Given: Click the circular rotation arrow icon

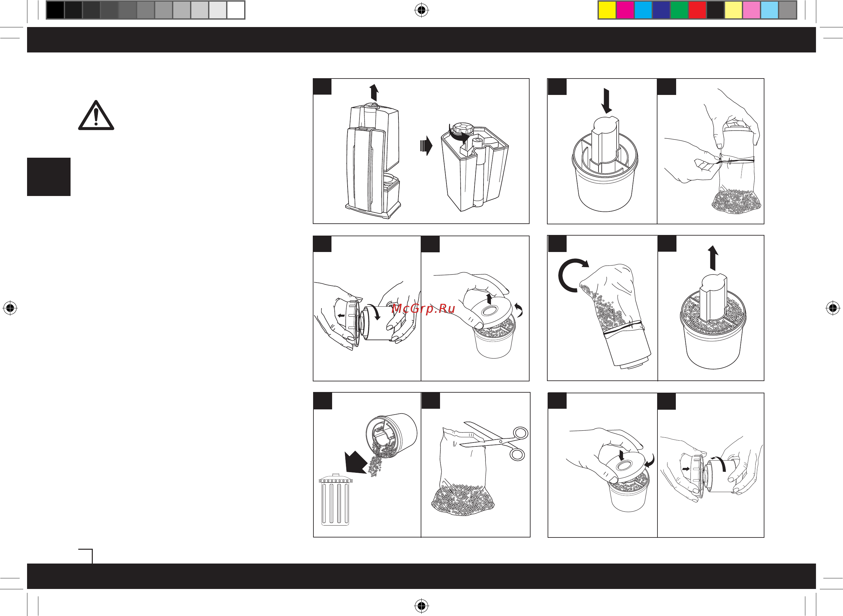Looking at the screenshot, I should [x=573, y=275].
